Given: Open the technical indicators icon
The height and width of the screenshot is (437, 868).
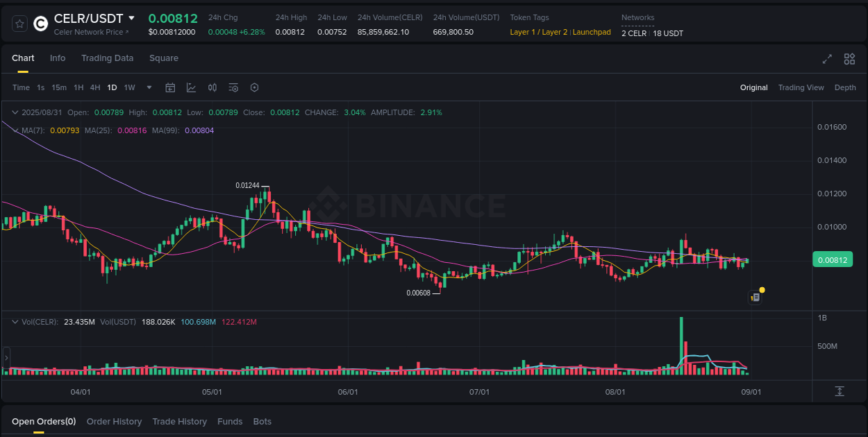Looking at the screenshot, I should pyautogui.click(x=191, y=87).
